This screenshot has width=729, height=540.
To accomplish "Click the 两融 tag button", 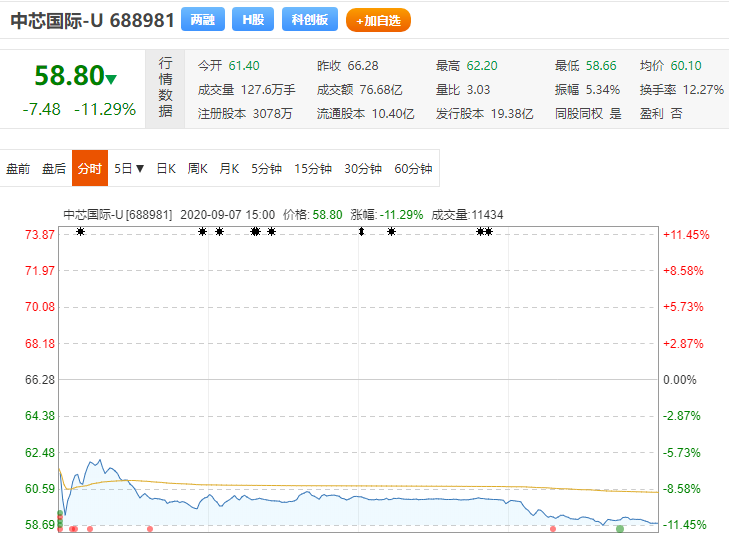I will 203,20.
